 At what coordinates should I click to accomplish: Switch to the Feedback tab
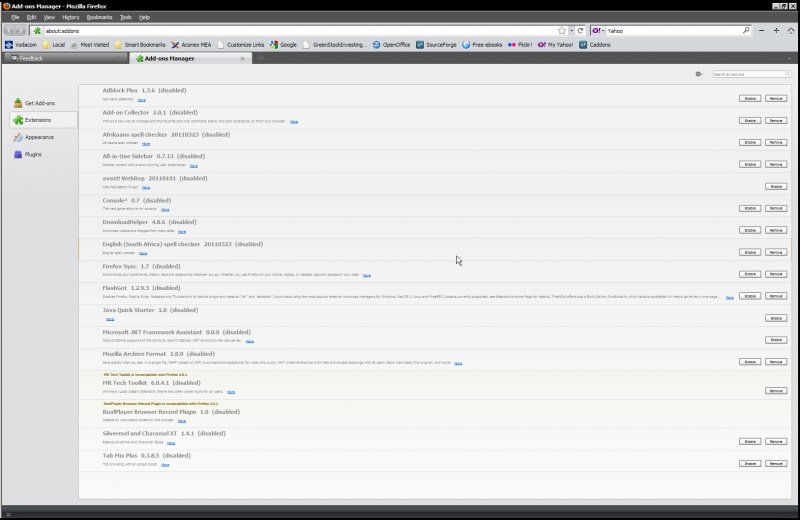coord(64,59)
